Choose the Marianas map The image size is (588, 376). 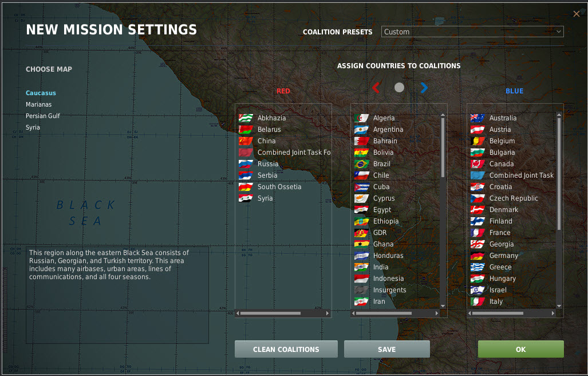[38, 104]
